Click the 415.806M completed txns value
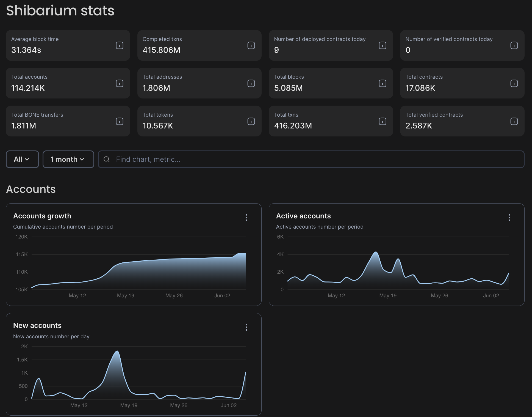Screen dimensions: 532x417 tap(162, 50)
